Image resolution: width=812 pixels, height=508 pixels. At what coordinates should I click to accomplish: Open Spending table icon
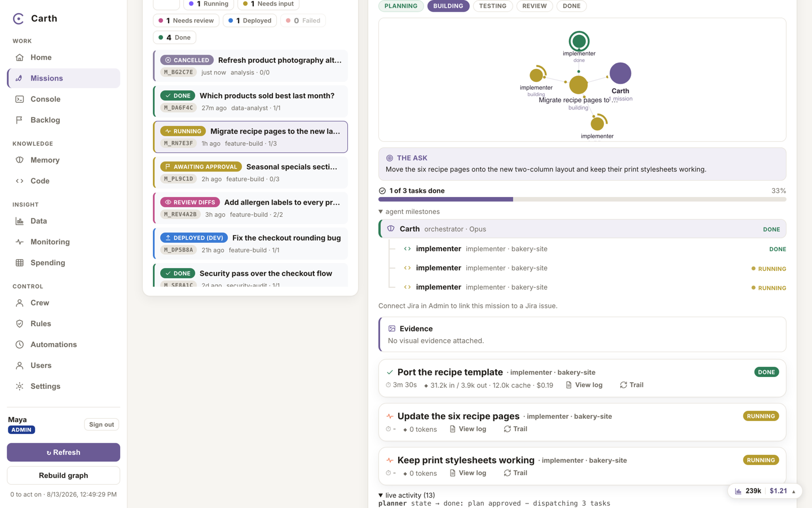click(19, 263)
